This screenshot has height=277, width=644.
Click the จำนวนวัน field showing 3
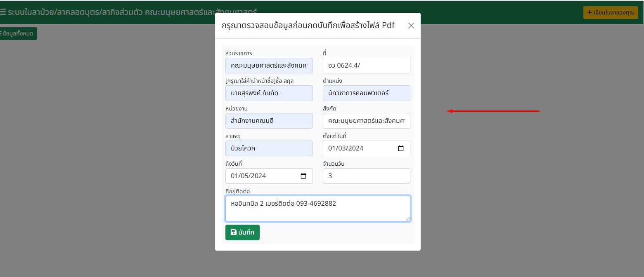pyautogui.click(x=367, y=176)
